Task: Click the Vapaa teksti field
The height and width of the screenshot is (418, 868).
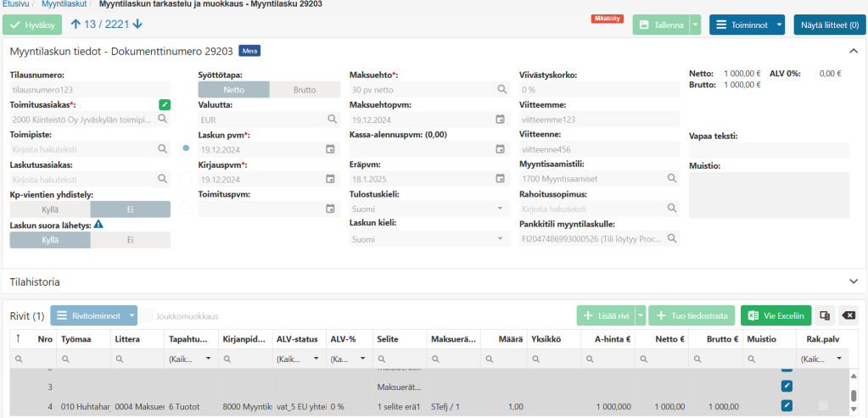Action: [x=769, y=150]
